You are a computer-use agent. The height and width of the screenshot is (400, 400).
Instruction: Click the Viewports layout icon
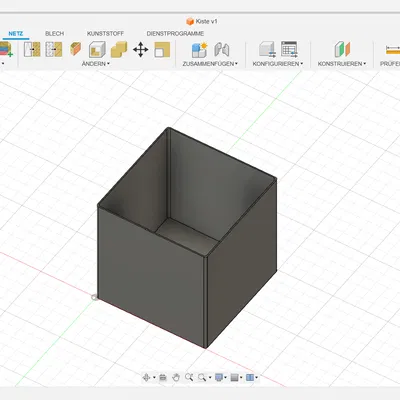click(250, 377)
